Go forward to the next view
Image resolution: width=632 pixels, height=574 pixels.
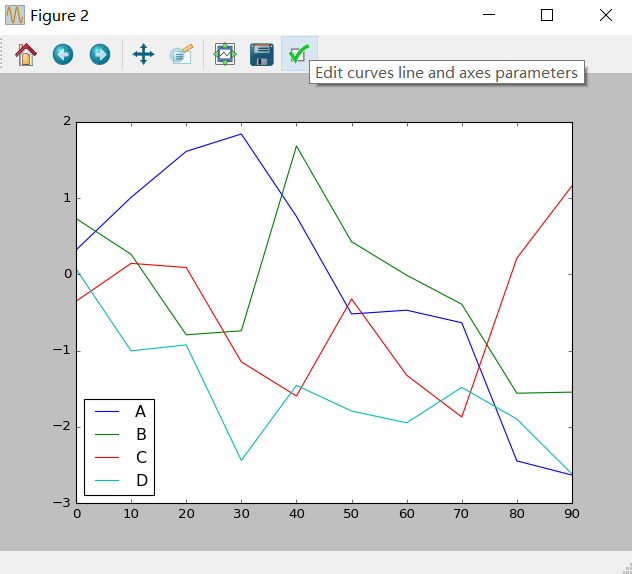[100, 54]
